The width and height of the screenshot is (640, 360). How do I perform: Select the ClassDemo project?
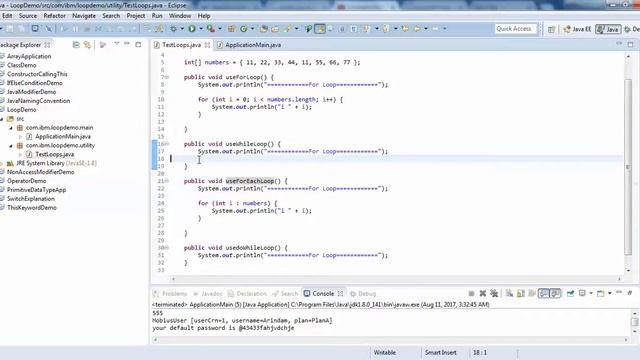(22, 65)
